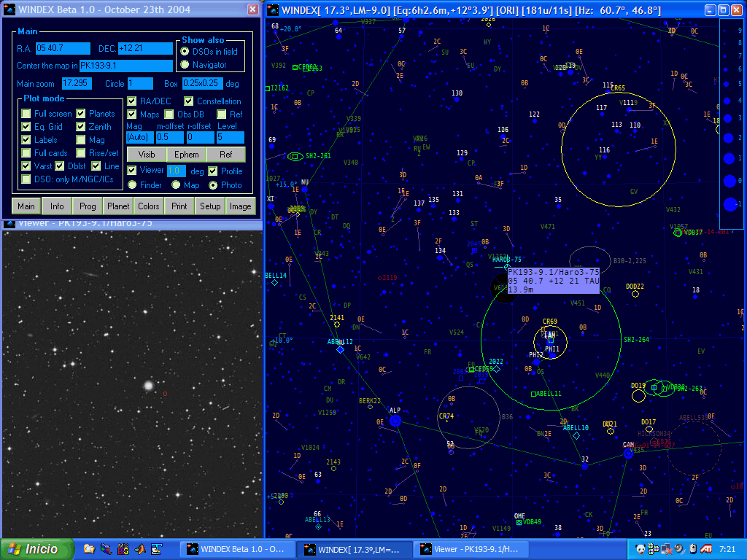Image resolution: width=747 pixels, height=560 pixels.
Task: Click the magnitude scale legend on map
Action: click(732, 123)
